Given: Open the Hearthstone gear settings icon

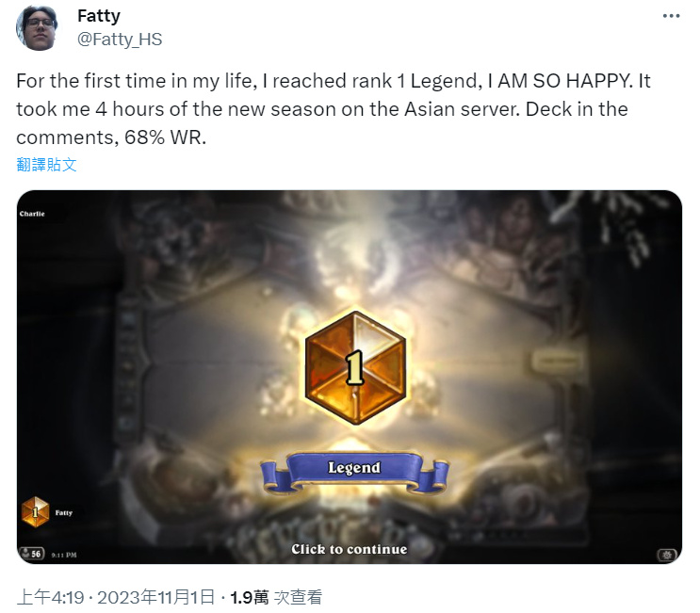Looking at the screenshot, I should point(666,555).
